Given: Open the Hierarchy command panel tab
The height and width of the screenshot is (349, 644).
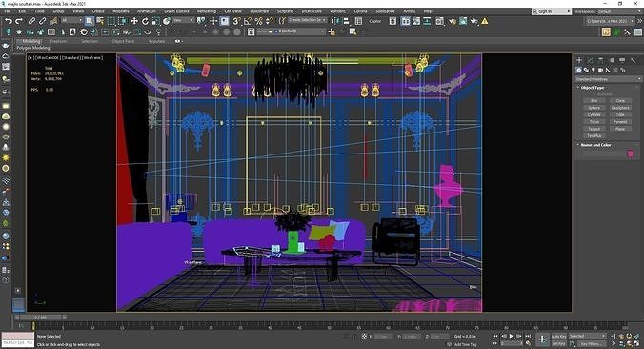Looking at the screenshot, I should pyautogui.click(x=600, y=60).
